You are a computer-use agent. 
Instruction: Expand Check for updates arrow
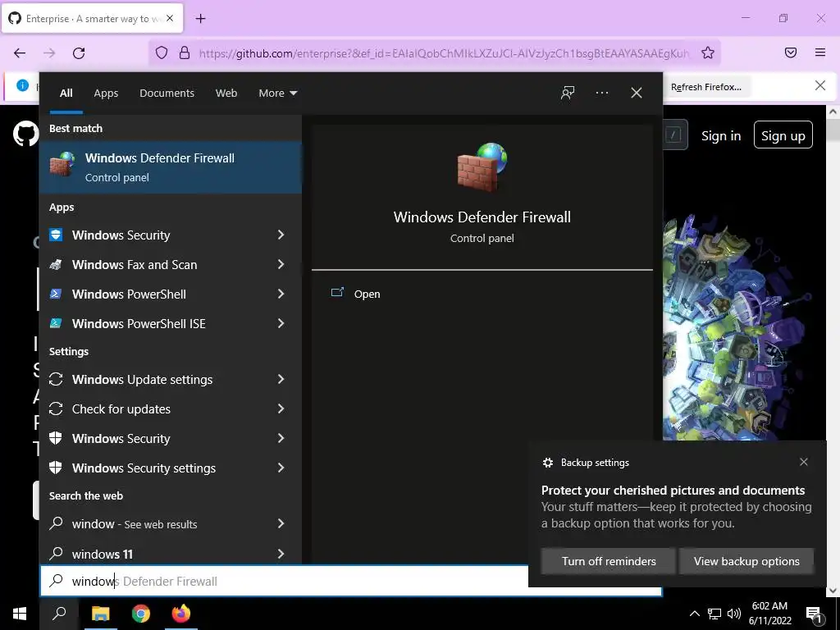coord(281,409)
